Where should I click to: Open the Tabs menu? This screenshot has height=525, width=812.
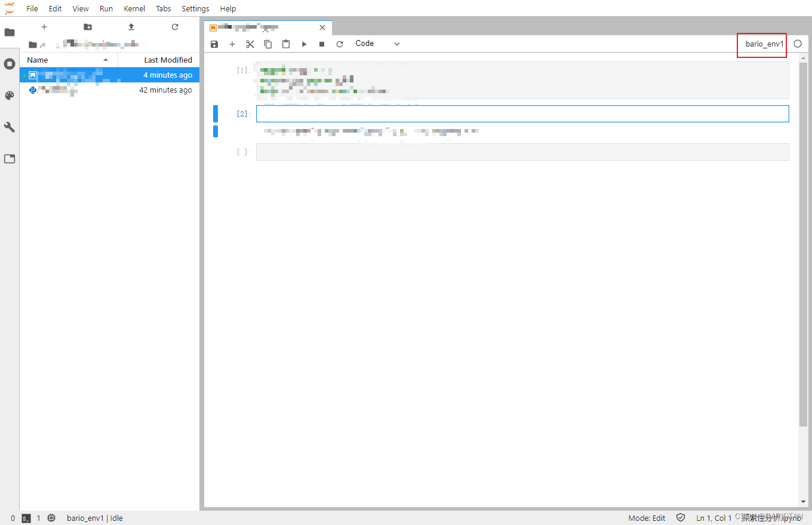[164, 8]
